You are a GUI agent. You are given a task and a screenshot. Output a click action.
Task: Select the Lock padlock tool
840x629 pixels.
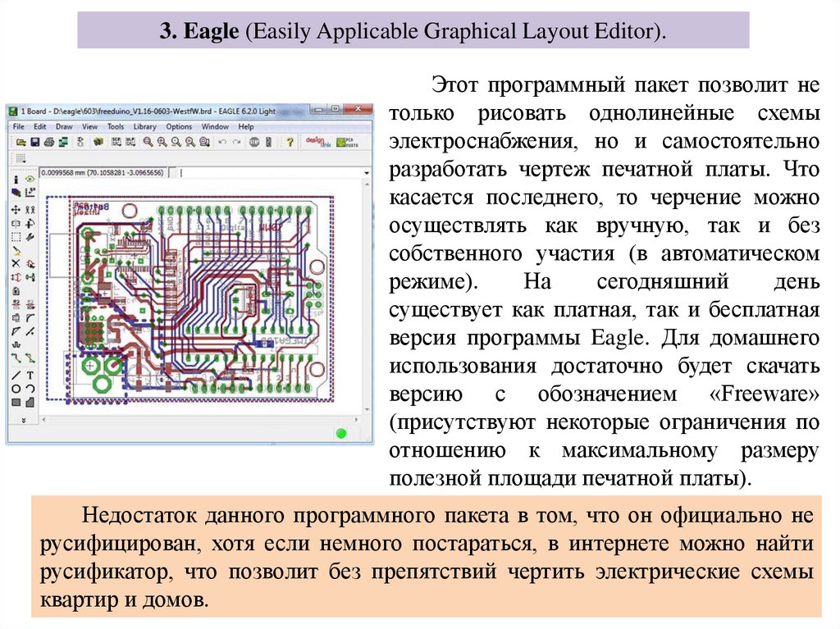click(16, 291)
